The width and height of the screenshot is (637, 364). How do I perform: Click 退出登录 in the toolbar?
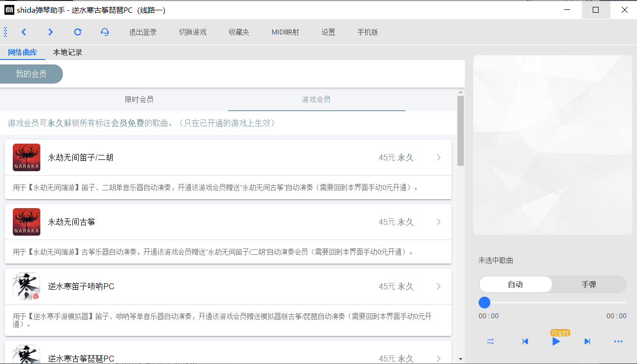pyautogui.click(x=143, y=32)
